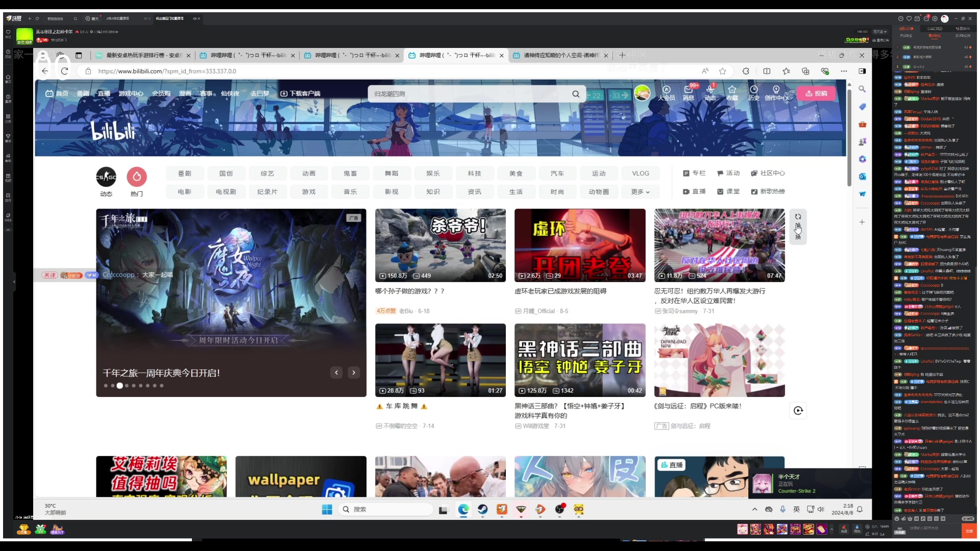Expand the 更多 category dropdown
The width and height of the screenshot is (980, 551).
pyautogui.click(x=640, y=192)
